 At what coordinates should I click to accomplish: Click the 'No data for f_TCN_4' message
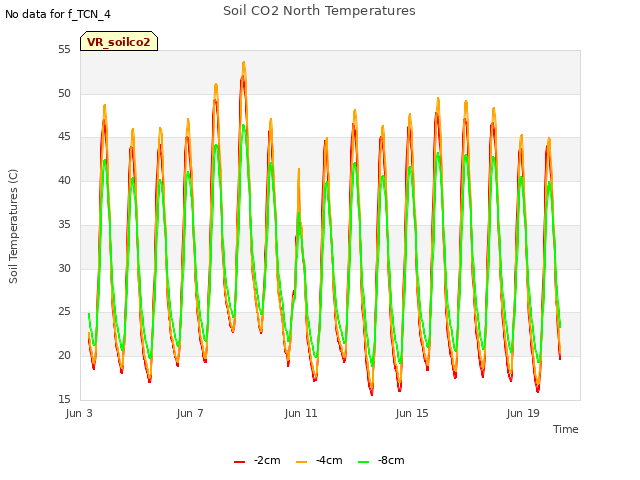[x=58, y=14]
